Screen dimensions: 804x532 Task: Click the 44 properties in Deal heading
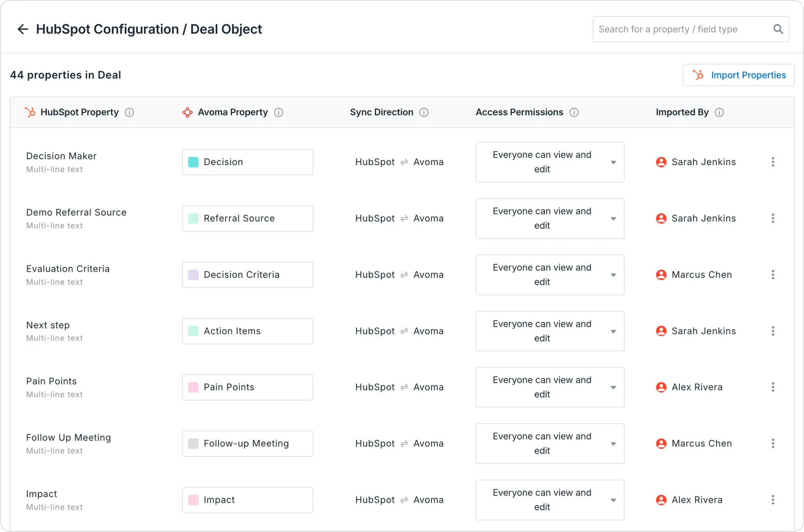pos(66,75)
